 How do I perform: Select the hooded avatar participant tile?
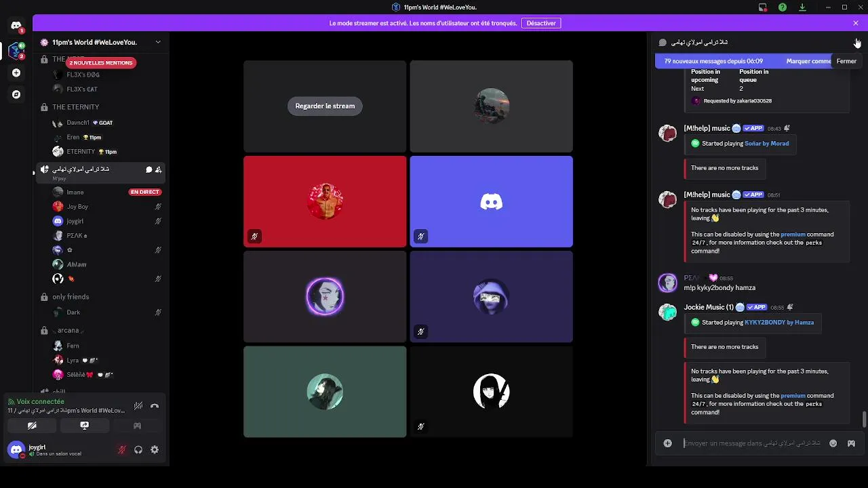491,297
